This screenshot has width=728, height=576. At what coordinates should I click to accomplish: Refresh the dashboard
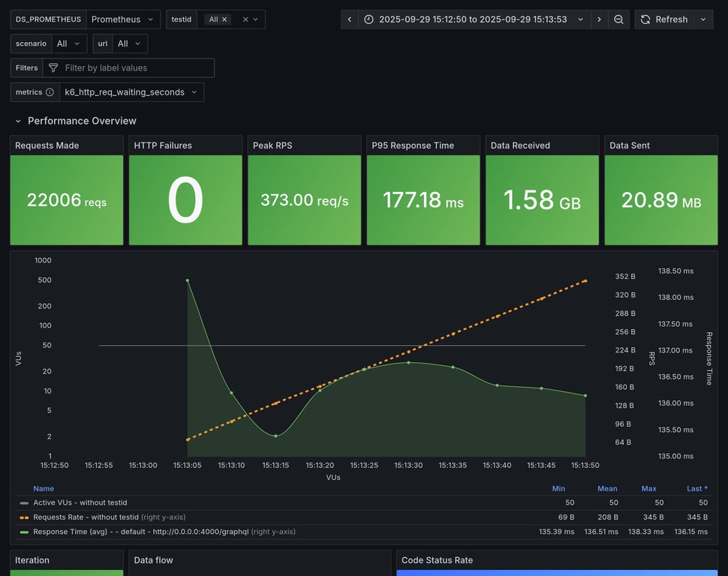(x=664, y=19)
